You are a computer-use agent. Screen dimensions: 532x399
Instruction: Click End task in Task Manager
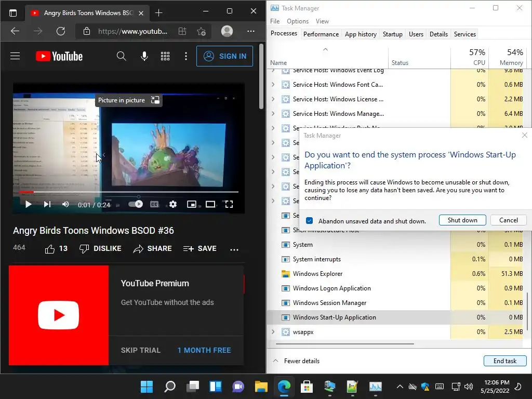(x=505, y=361)
